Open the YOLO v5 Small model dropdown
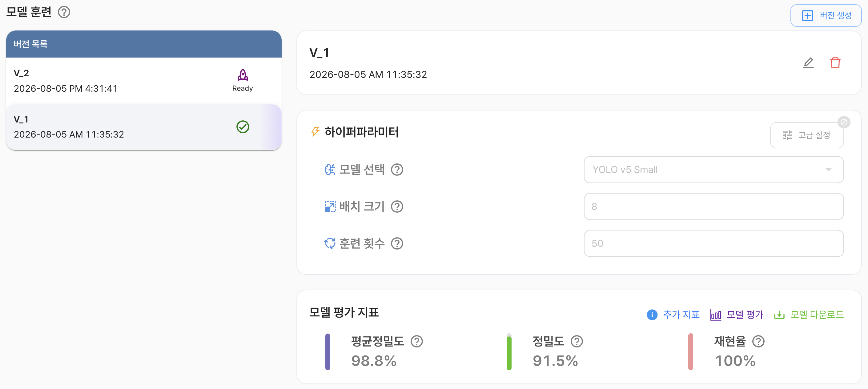The image size is (868, 389). (713, 169)
